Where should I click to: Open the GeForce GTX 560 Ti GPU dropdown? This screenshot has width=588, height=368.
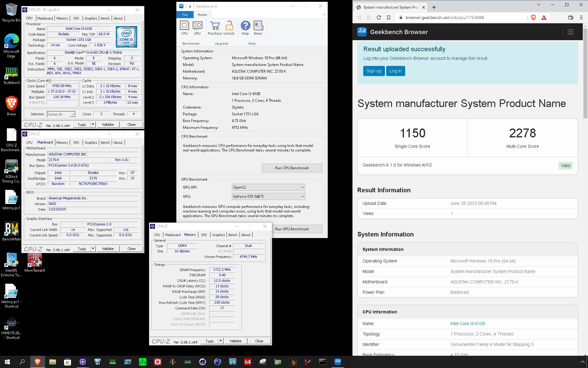pyautogui.click(x=268, y=196)
